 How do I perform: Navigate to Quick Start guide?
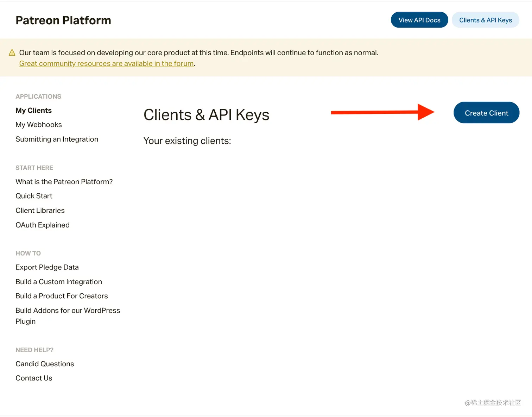pyautogui.click(x=34, y=196)
